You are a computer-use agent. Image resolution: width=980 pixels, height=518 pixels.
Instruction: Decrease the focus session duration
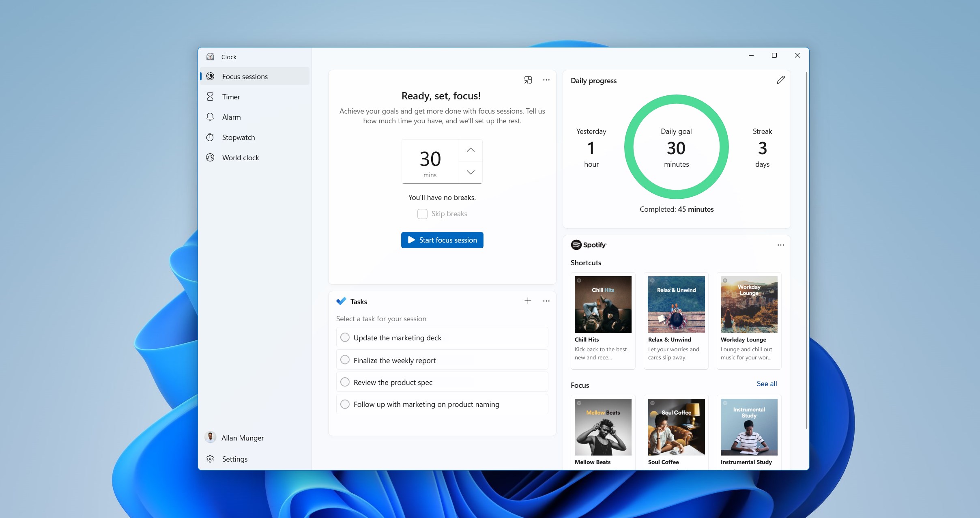(x=470, y=172)
